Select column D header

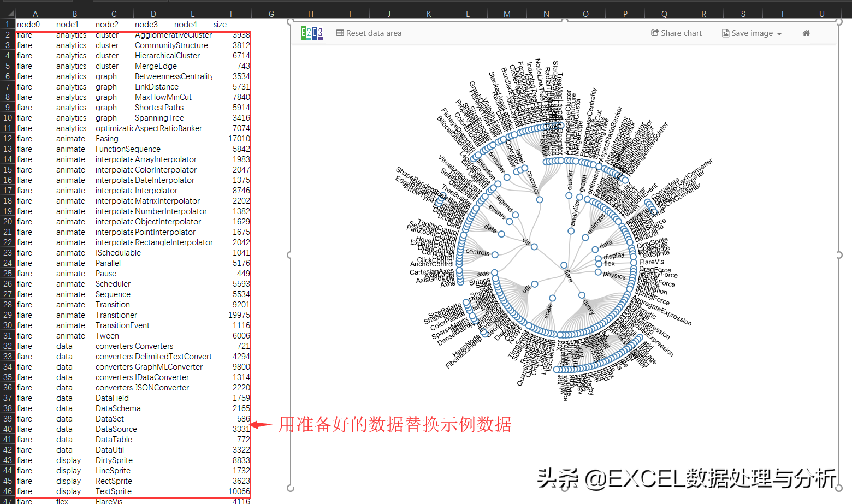coord(153,14)
